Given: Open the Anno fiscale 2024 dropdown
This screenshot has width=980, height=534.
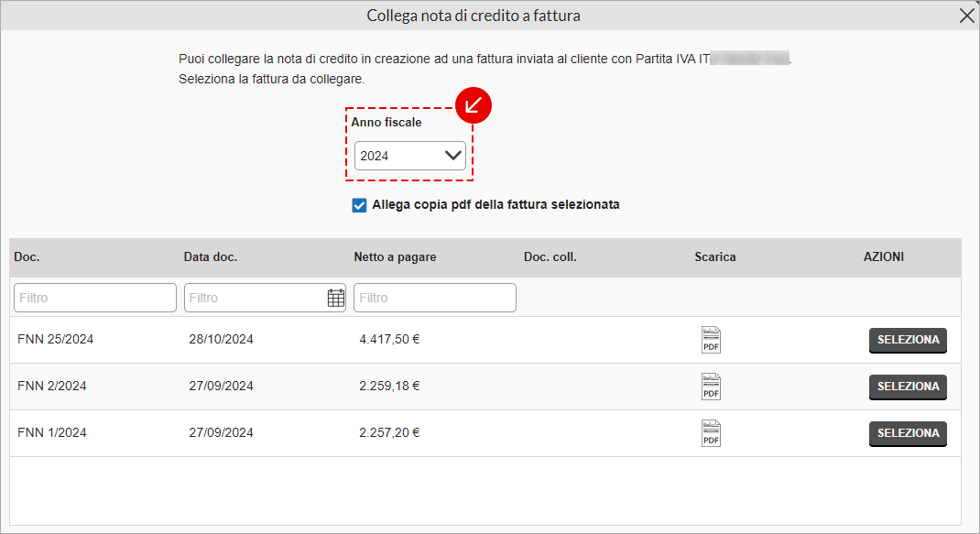Looking at the screenshot, I should tap(410, 156).
